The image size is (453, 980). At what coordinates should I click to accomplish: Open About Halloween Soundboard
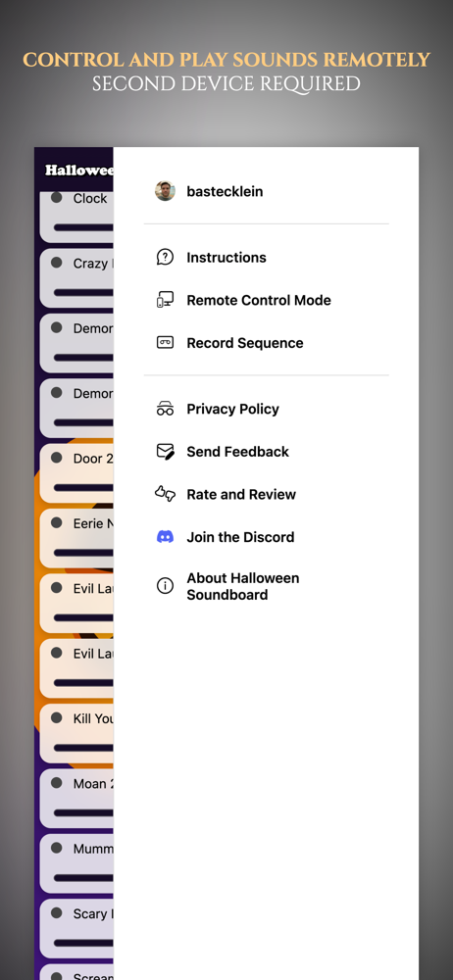[x=266, y=586]
